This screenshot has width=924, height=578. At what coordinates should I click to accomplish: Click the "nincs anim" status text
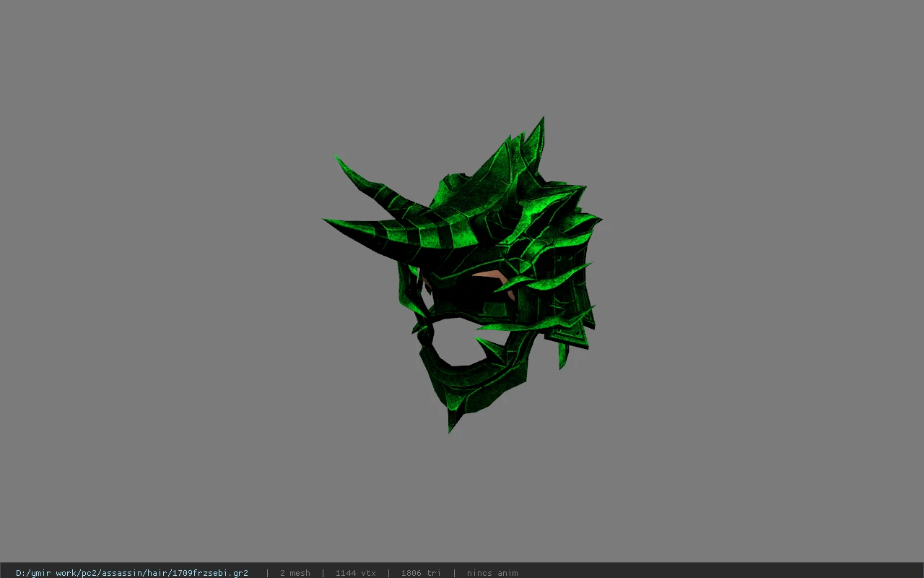(x=492, y=573)
